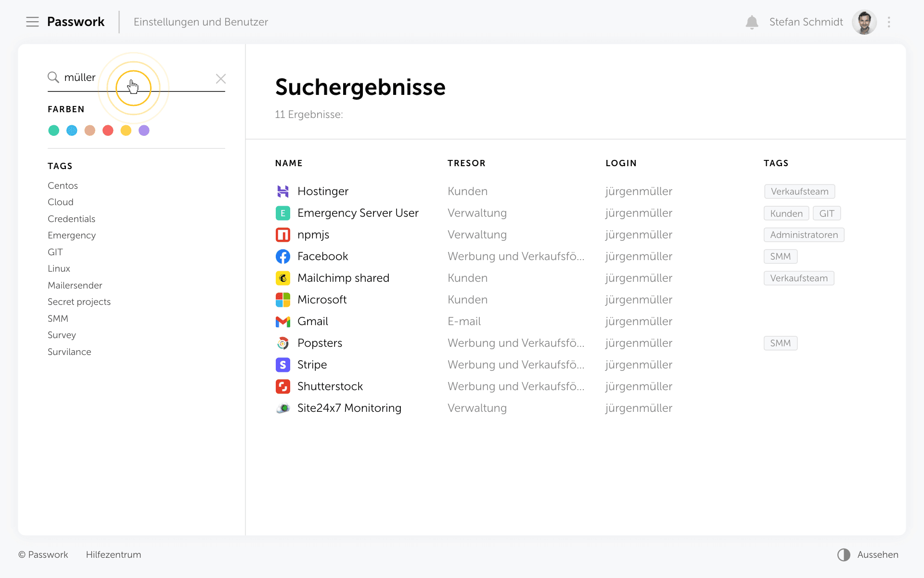Click SMM tag on Popsters row

780,343
